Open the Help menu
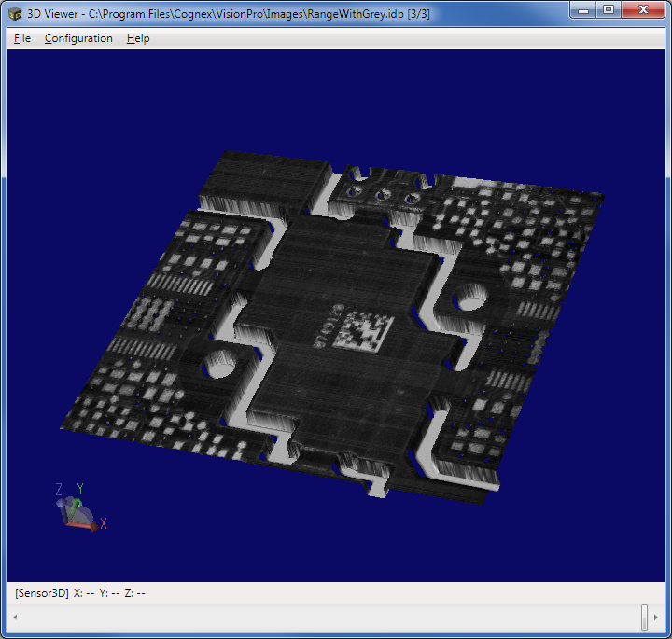 138,38
